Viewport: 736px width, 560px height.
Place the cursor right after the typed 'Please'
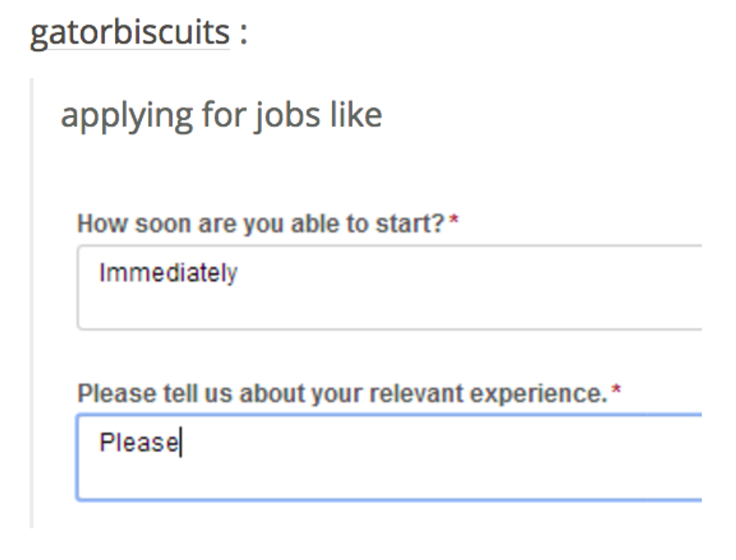pos(180,444)
